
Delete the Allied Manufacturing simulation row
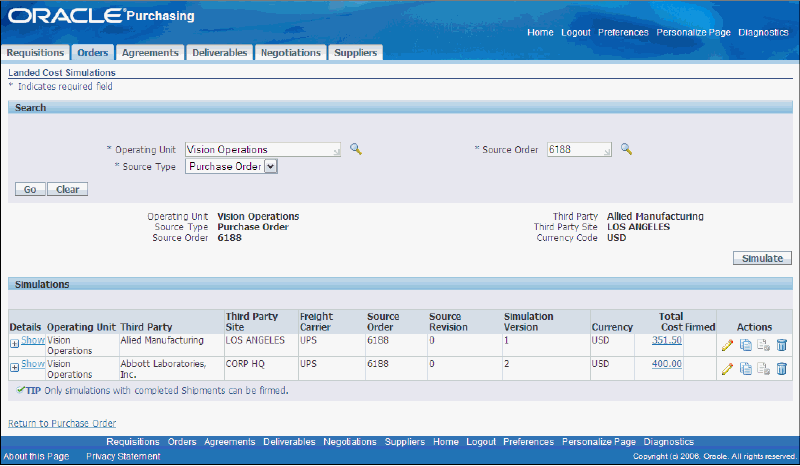[781, 346]
